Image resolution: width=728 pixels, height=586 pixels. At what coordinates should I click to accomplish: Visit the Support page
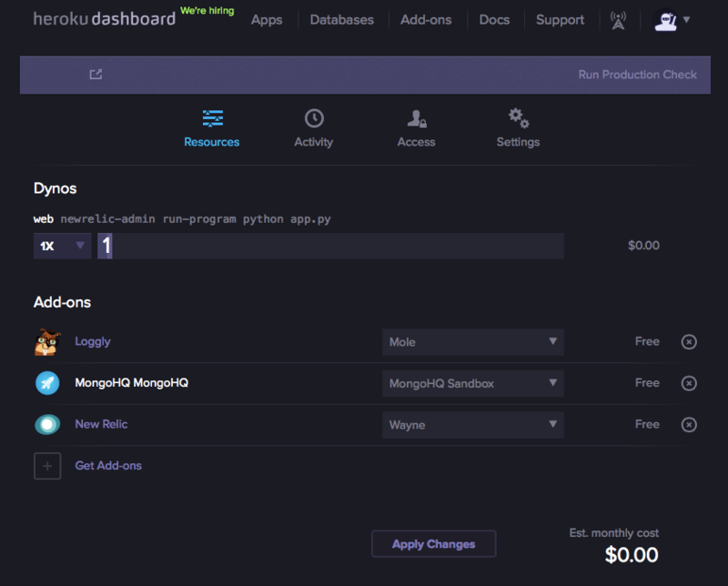[560, 20]
